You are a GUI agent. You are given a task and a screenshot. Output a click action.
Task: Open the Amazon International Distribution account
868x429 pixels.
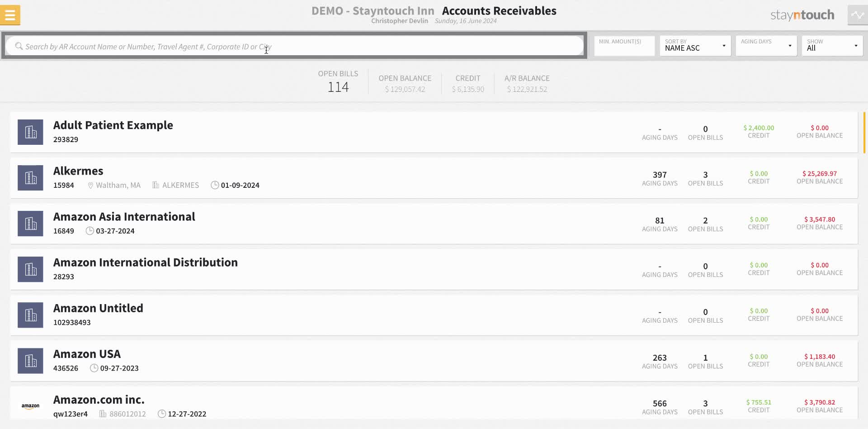tap(434, 269)
